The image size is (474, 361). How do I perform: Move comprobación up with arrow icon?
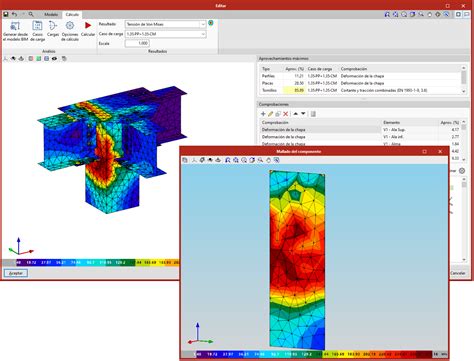pyautogui.click(x=295, y=114)
